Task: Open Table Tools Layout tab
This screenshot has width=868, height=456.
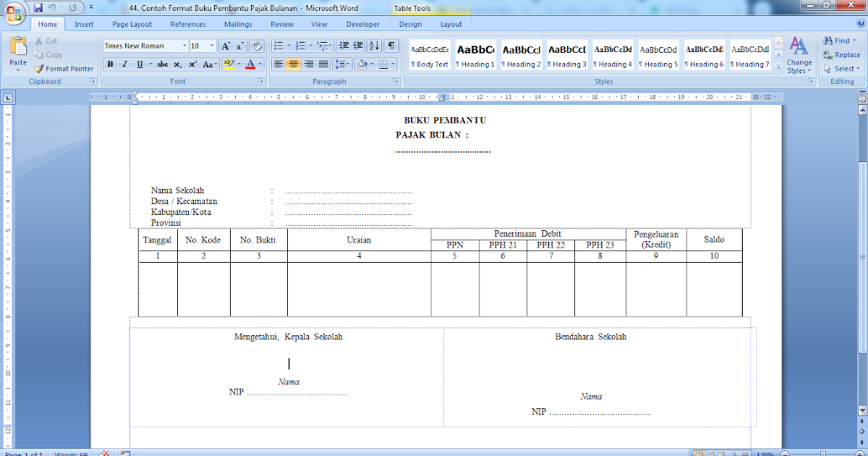Action: tap(451, 24)
